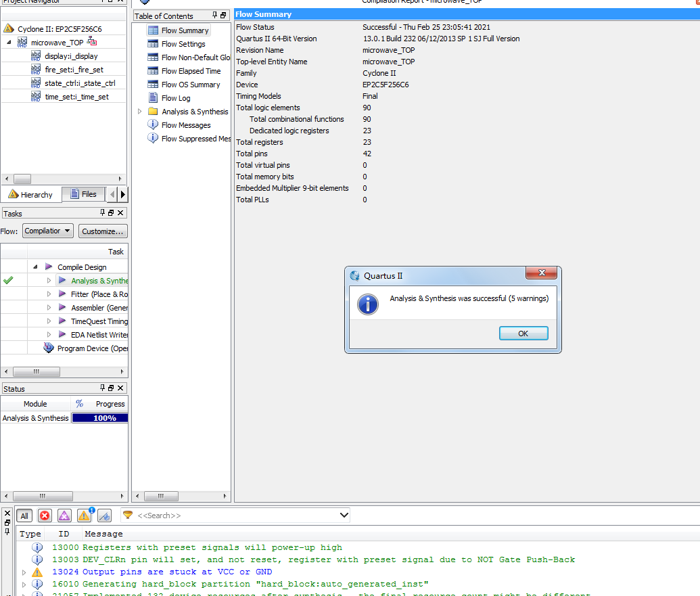Filter messages to show errors only
The image size is (700, 596).
pyautogui.click(x=45, y=515)
